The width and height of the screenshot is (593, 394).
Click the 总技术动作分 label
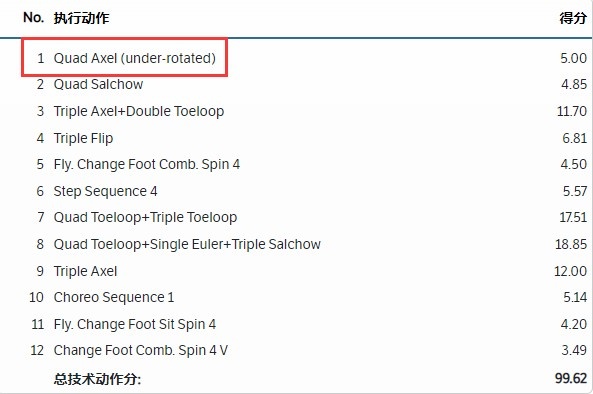coord(97,379)
